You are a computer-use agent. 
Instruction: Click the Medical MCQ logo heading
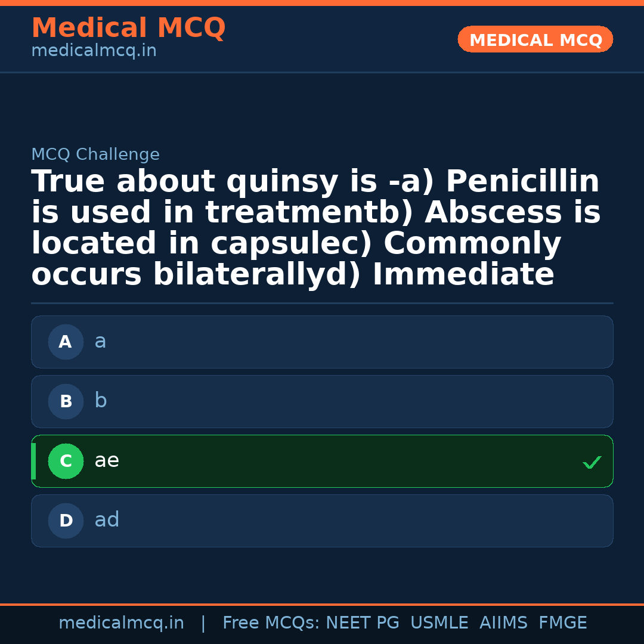coord(128,27)
